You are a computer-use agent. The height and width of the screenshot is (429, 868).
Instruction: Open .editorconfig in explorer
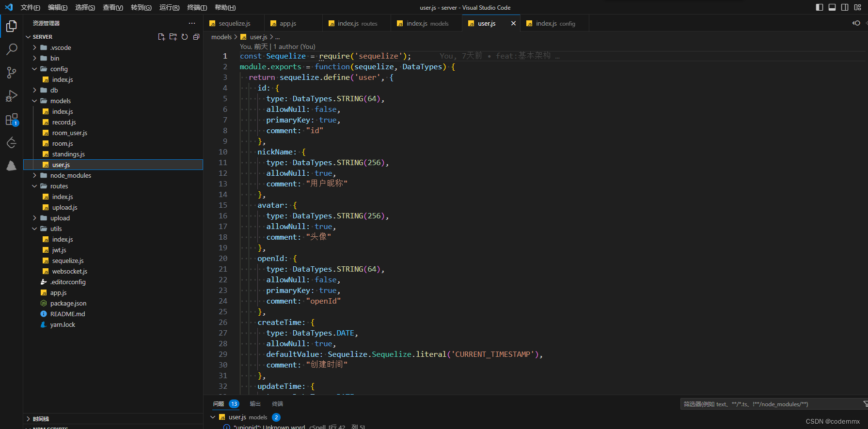point(68,282)
